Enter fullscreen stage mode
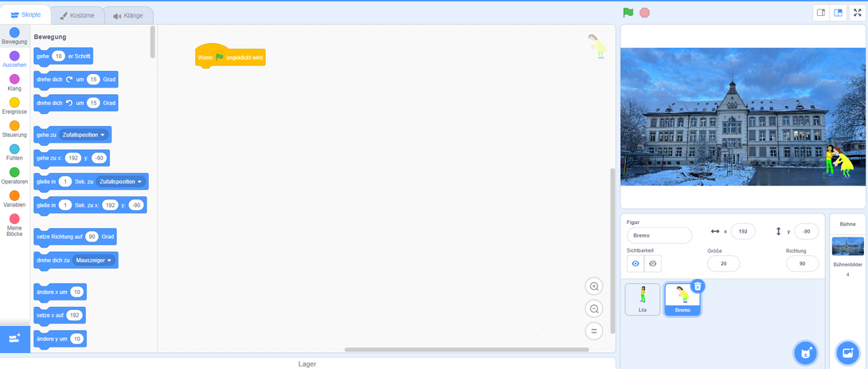Image resolution: width=868 pixels, height=369 pixels. click(857, 13)
